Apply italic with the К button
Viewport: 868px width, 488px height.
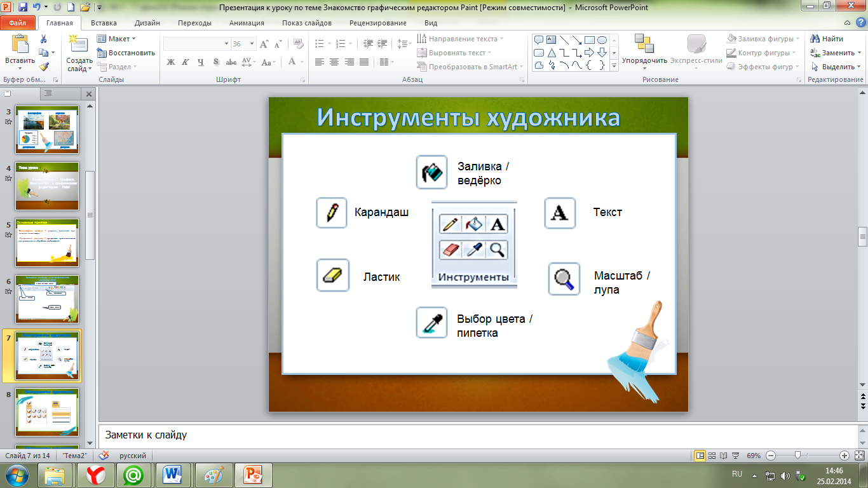click(186, 62)
